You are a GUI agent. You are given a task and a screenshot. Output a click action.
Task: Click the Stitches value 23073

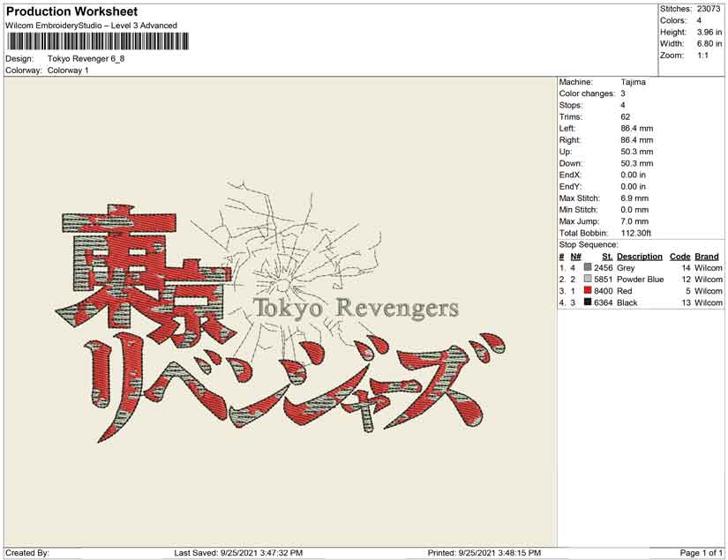pyautogui.click(x=710, y=9)
